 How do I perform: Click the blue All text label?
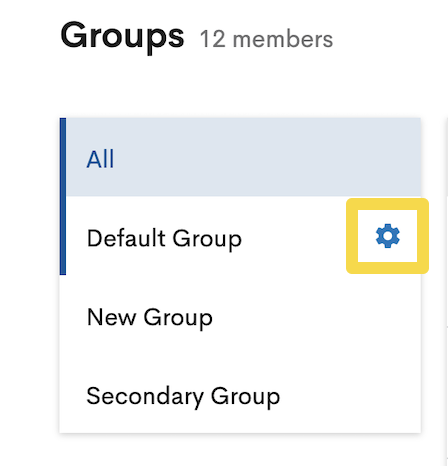pos(100,159)
